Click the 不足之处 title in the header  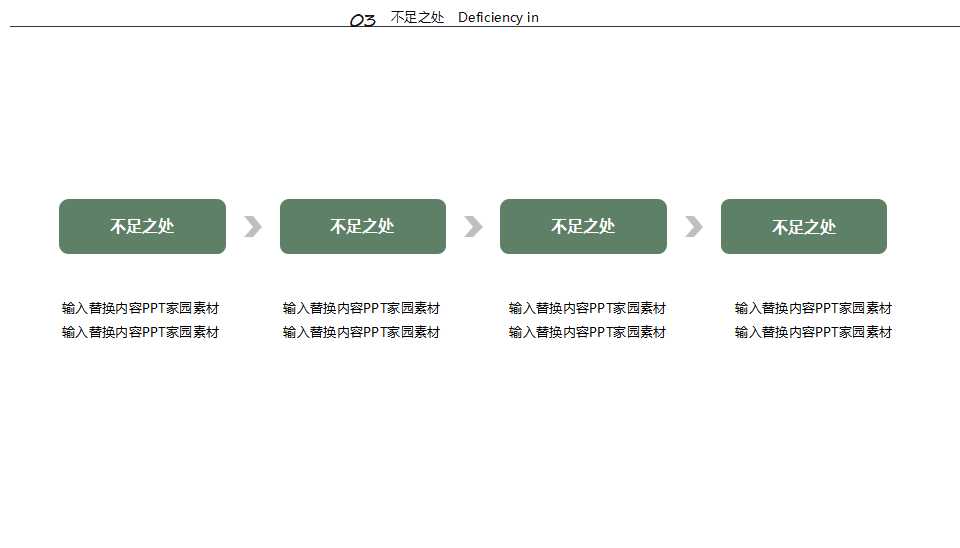[x=417, y=17]
